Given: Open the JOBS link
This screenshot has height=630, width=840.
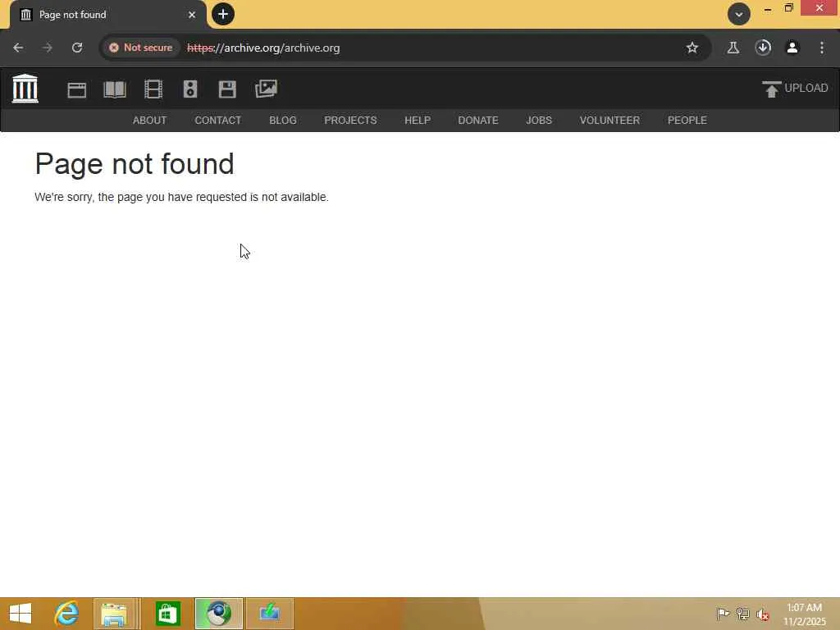Looking at the screenshot, I should tap(539, 121).
